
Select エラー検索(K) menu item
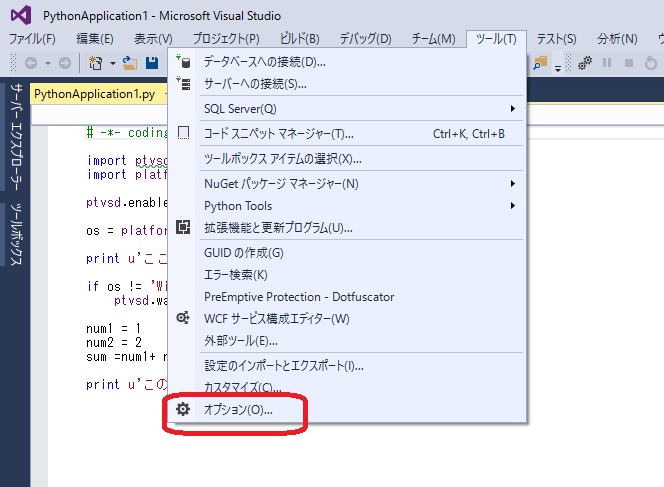pyautogui.click(x=347, y=275)
